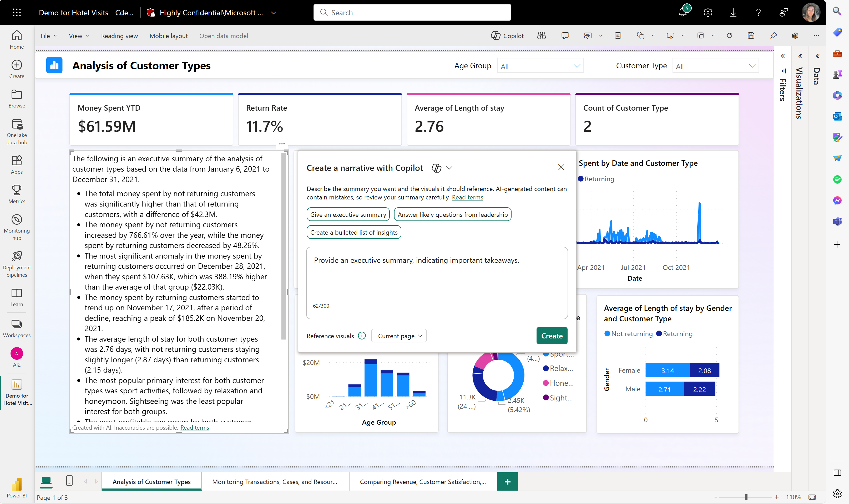Open Deployment pipelines from the left navigation
Viewport: 849px width, 504px height.
coord(17,264)
